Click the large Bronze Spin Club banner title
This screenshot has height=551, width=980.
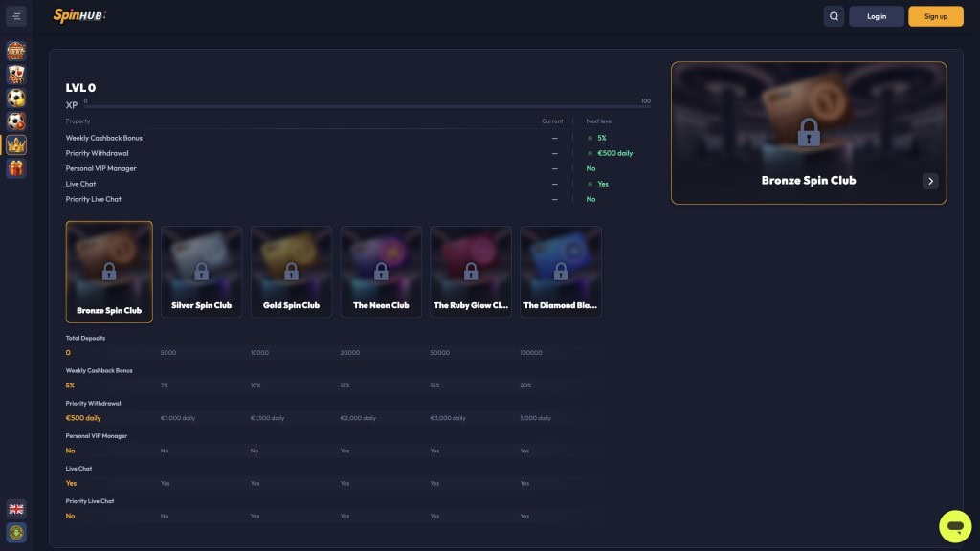(808, 181)
